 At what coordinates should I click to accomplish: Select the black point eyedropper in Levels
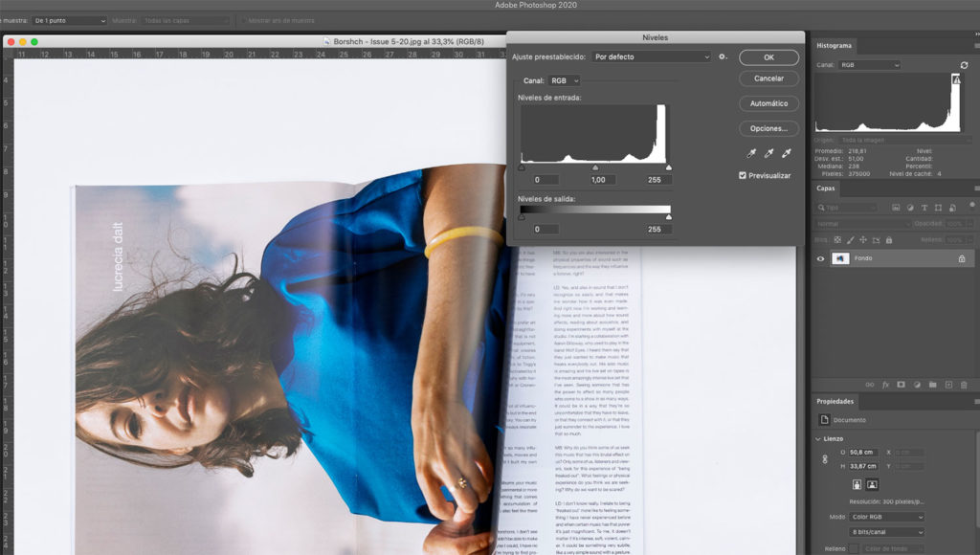click(x=751, y=151)
